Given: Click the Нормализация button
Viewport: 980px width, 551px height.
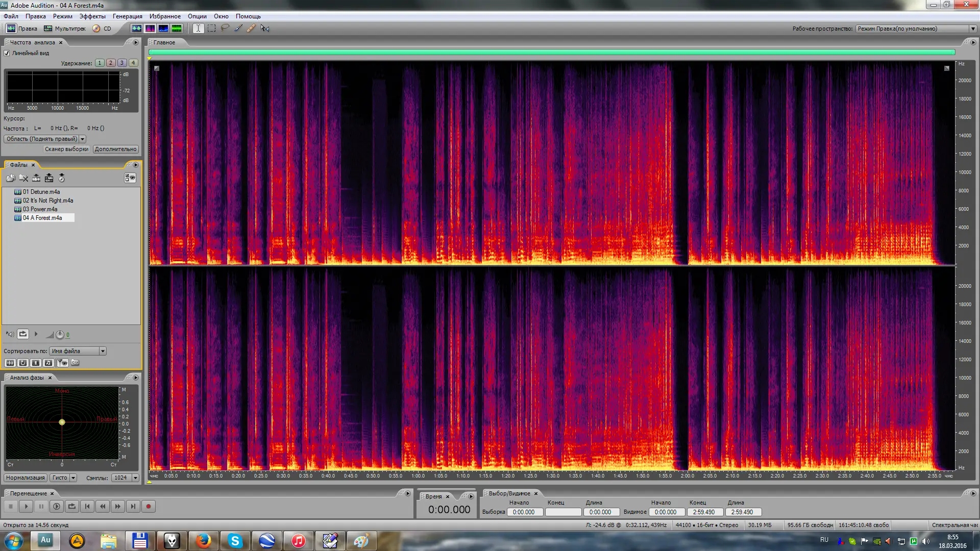Looking at the screenshot, I should (x=25, y=478).
